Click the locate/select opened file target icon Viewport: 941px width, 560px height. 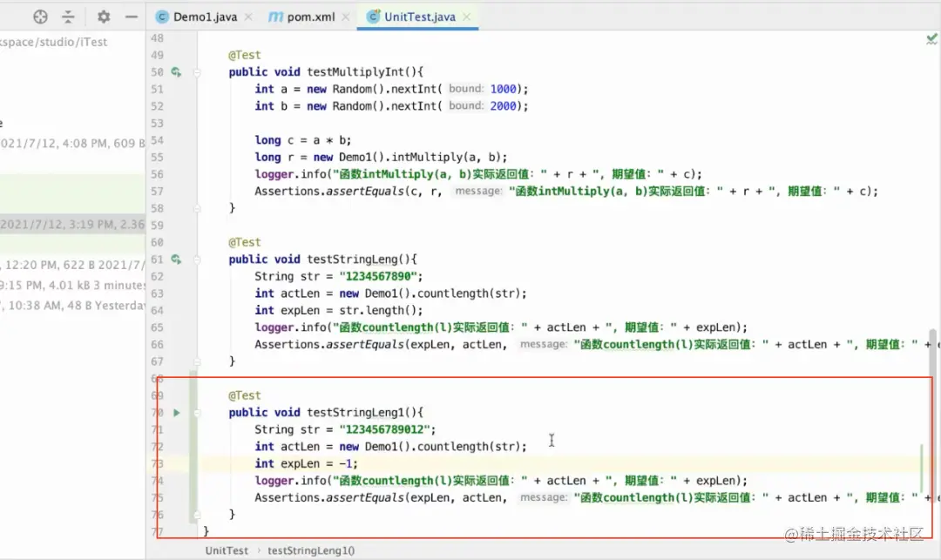40,17
